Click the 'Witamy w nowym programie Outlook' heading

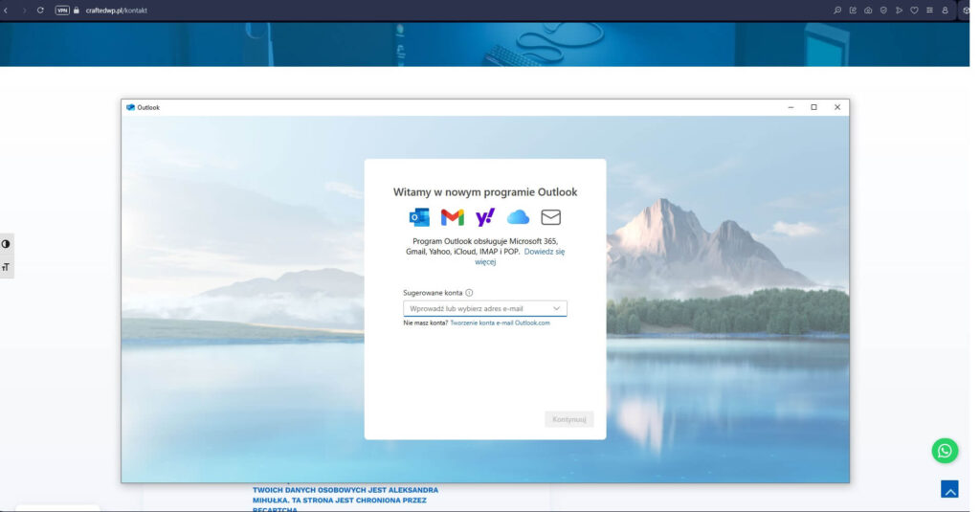pos(485,192)
